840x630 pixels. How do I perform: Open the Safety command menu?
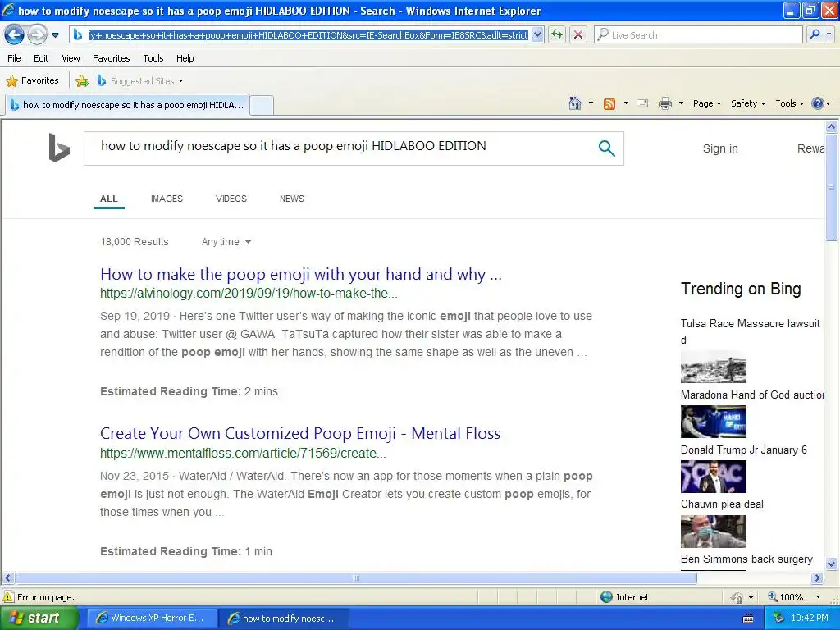point(748,103)
